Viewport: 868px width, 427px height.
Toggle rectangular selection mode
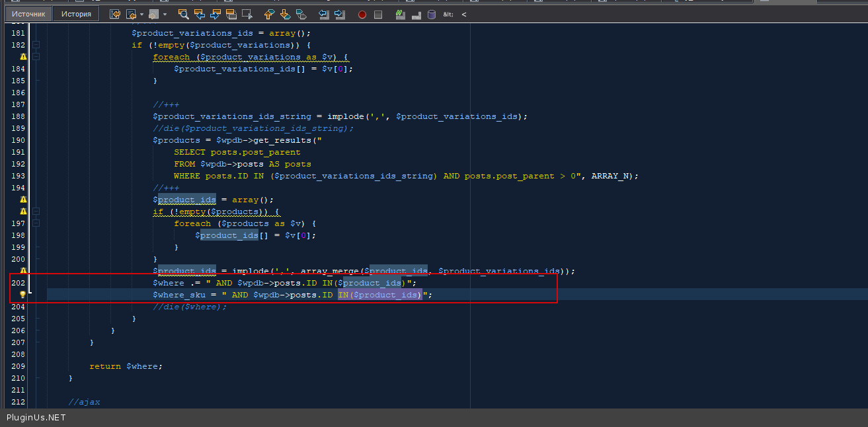(x=247, y=14)
